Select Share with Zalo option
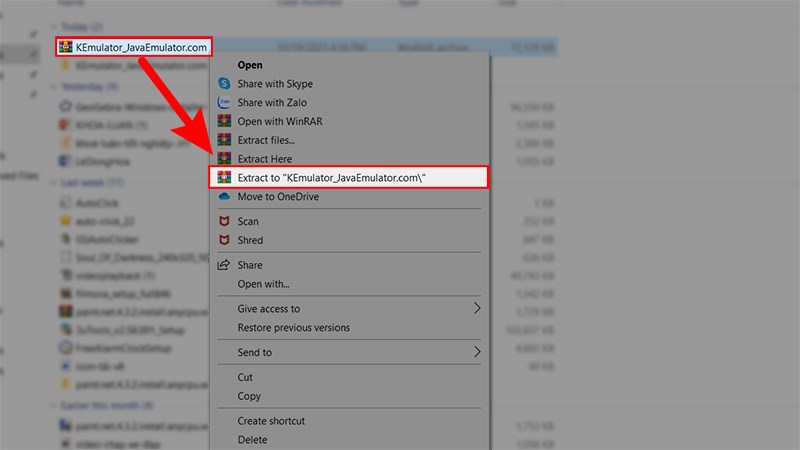Screen dimensions: 800x450 coord(272,103)
